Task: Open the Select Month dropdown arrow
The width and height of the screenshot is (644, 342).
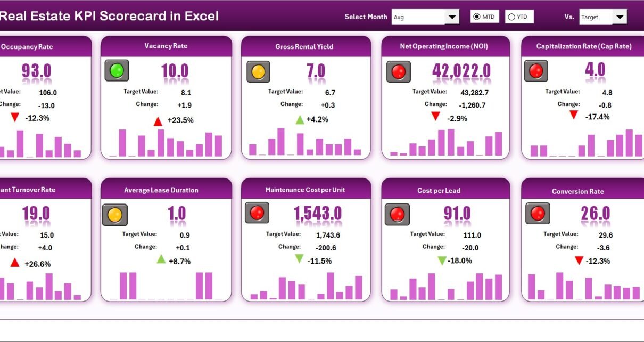Action: click(x=452, y=17)
